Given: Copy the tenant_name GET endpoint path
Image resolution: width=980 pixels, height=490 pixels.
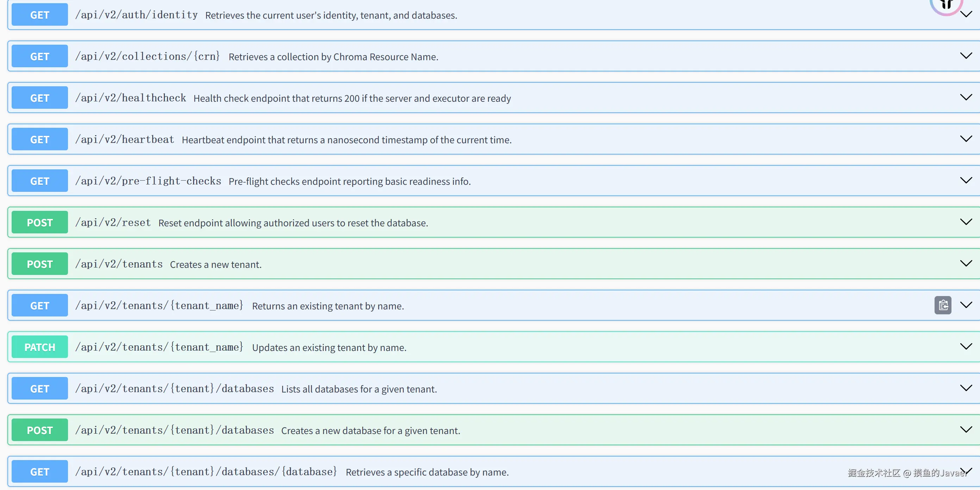Looking at the screenshot, I should 942,305.
